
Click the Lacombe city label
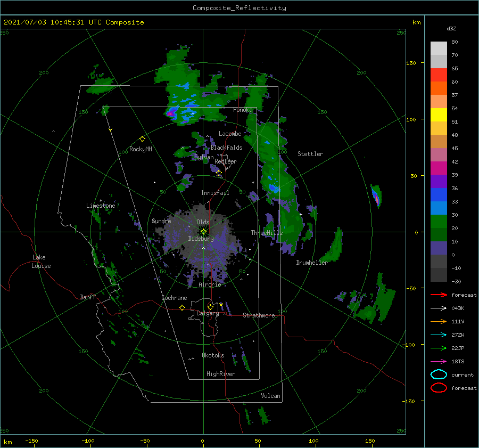click(230, 134)
